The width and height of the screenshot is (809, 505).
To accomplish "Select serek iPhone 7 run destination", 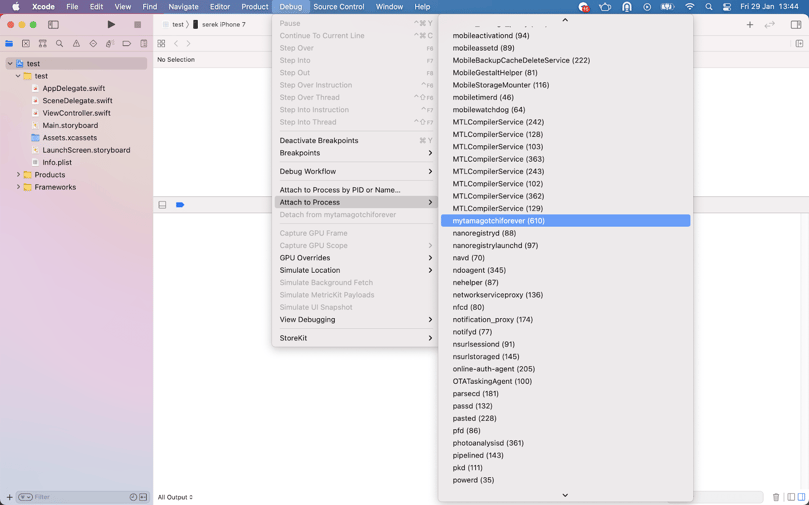I will click(219, 24).
